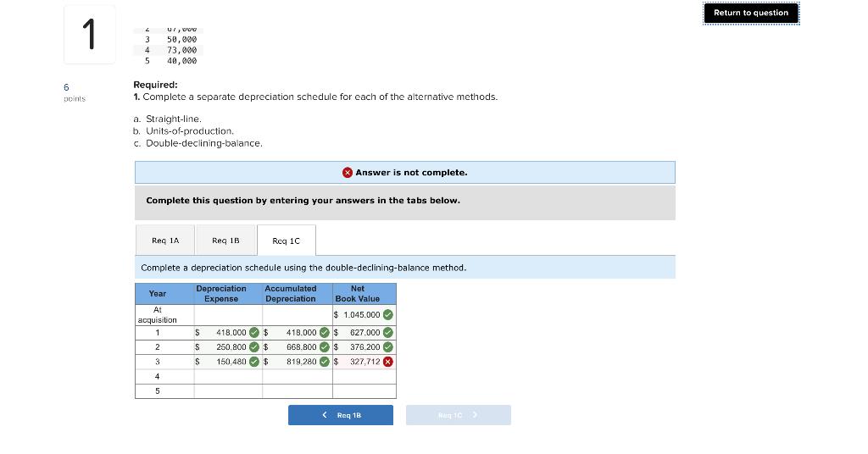Switch to the Req 1B tab
The image size is (868, 454).
tap(225, 241)
